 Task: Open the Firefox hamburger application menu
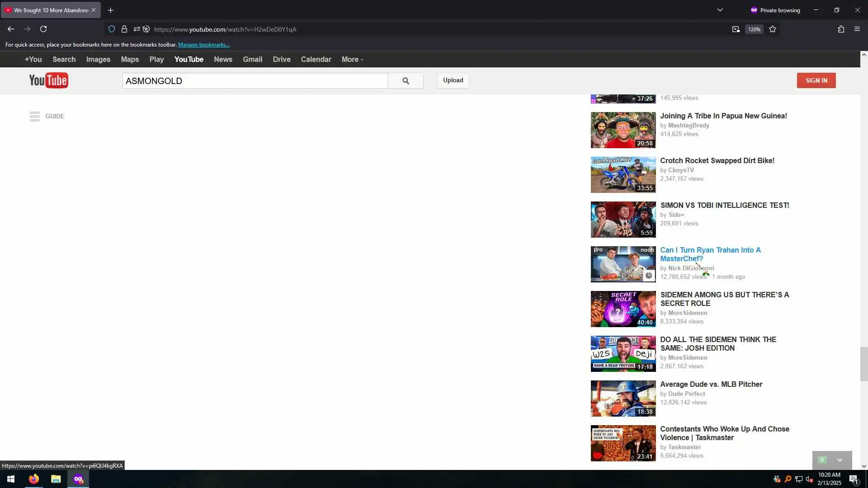click(857, 29)
